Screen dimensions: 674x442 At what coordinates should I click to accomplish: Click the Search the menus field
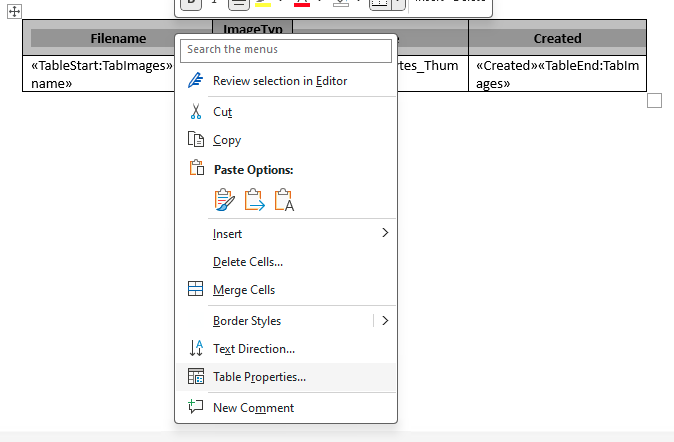click(x=286, y=49)
